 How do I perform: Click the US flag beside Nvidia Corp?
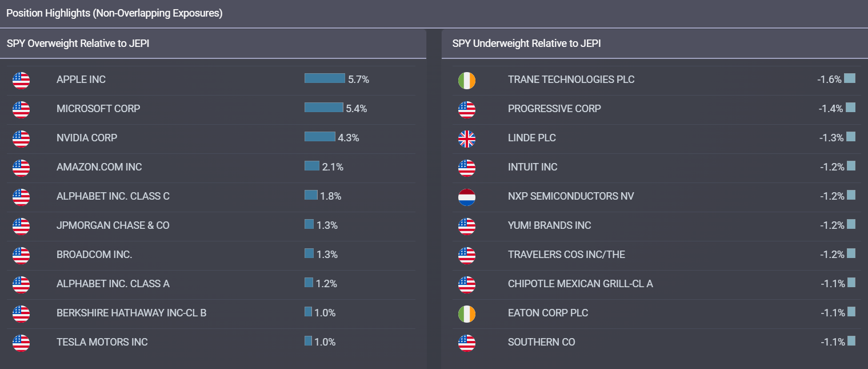click(21, 138)
